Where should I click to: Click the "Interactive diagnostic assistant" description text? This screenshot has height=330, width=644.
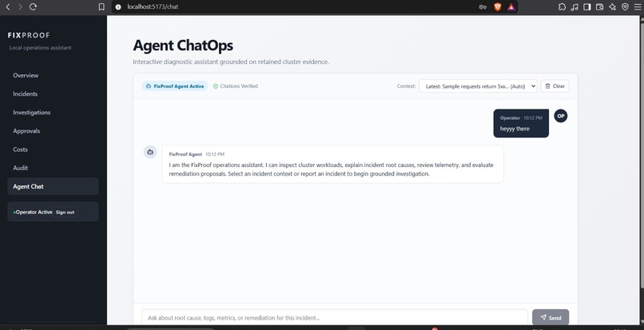(x=231, y=62)
